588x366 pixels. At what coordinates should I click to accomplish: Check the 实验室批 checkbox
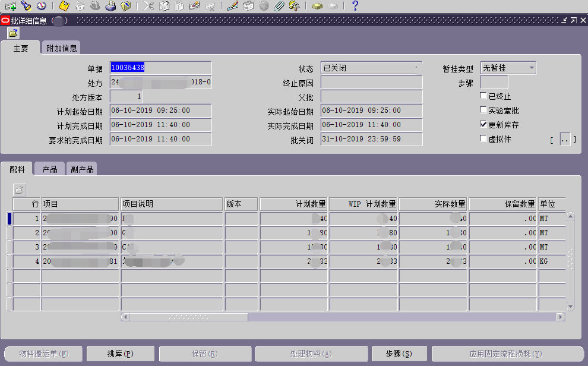483,111
